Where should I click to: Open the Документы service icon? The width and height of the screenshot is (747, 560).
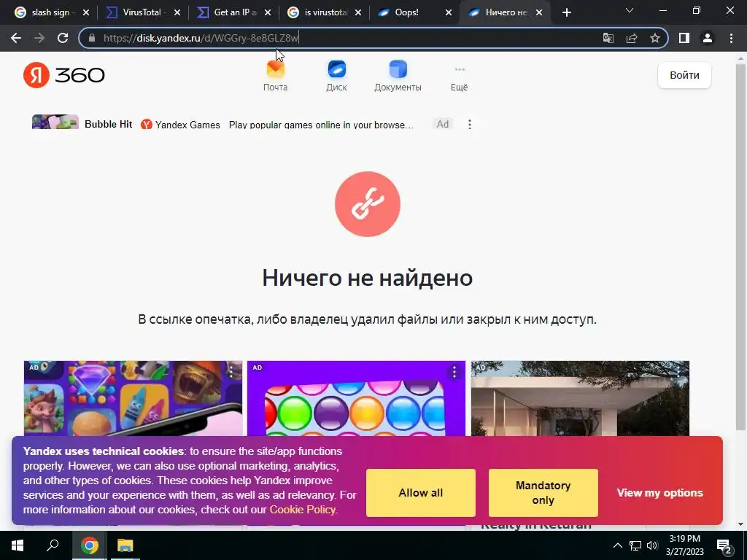pos(398,76)
